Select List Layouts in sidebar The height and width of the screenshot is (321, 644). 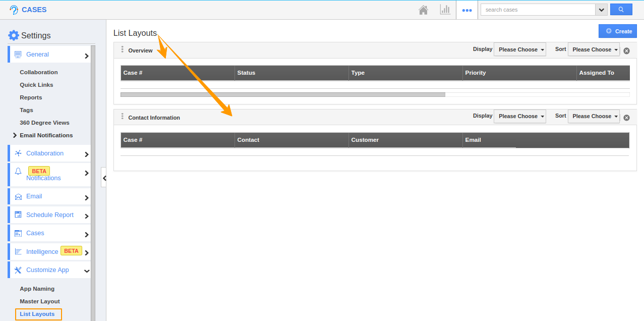[38, 314]
